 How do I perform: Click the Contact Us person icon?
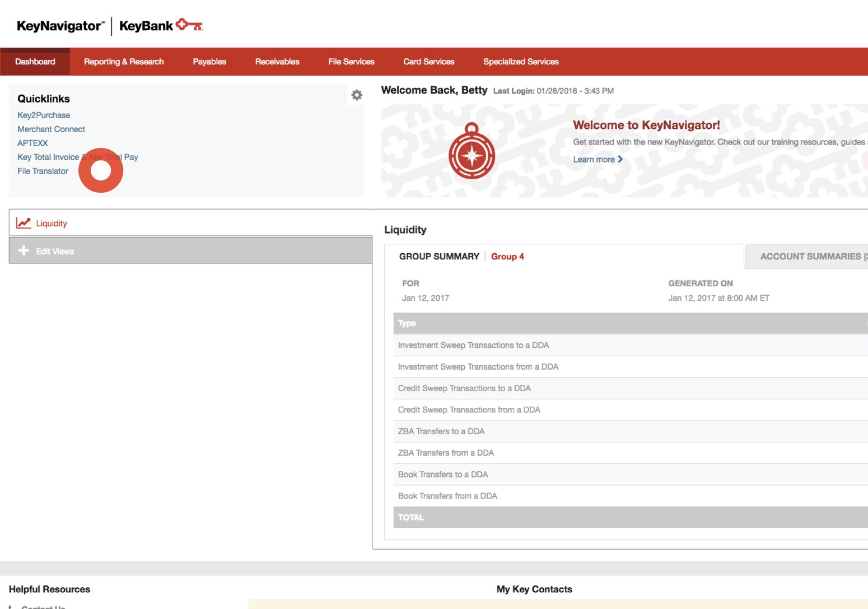[x=12, y=606]
